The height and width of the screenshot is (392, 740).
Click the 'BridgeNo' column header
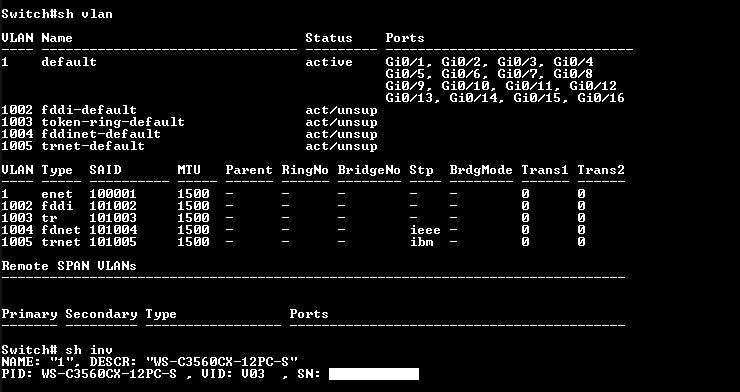369,170
